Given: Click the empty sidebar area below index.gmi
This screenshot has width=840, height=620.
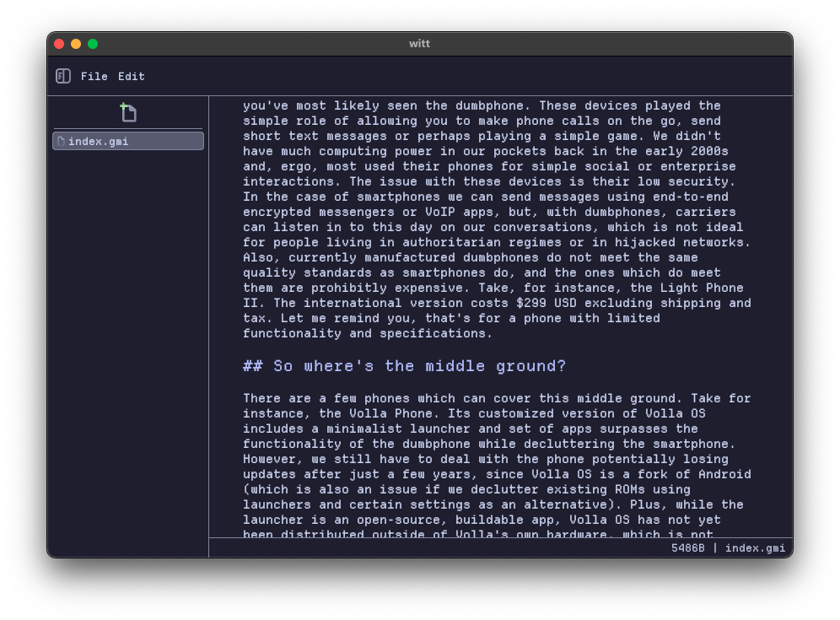Looking at the screenshot, I should pyautogui.click(x=128, y=337).
